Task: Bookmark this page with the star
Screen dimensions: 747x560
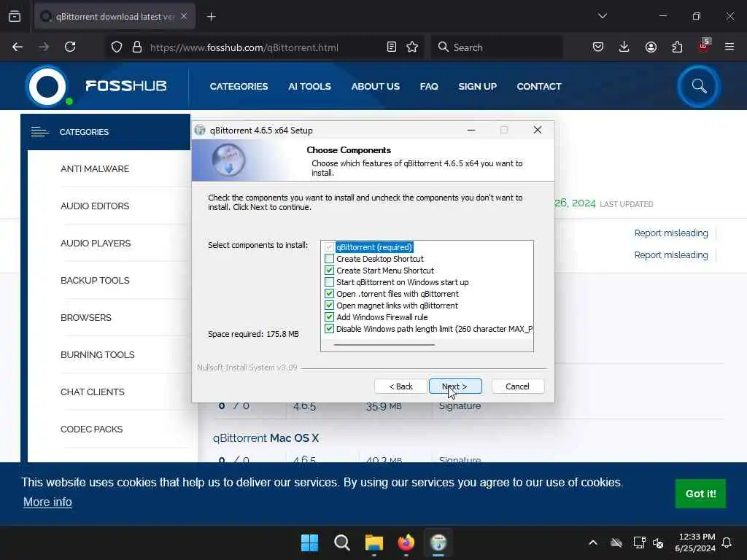Action: tap(412, 47)
